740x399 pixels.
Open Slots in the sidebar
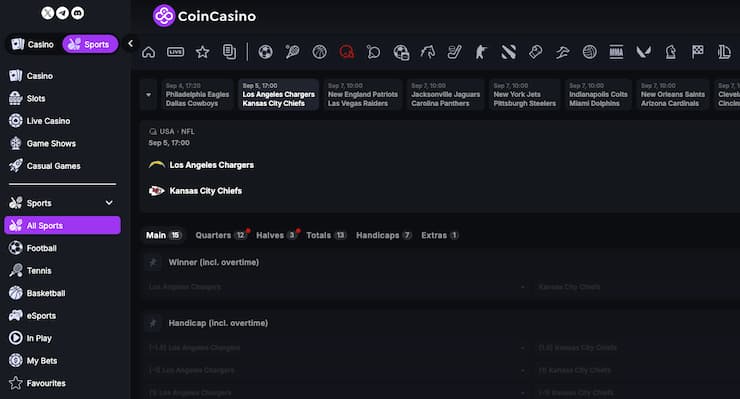[62, 99]
